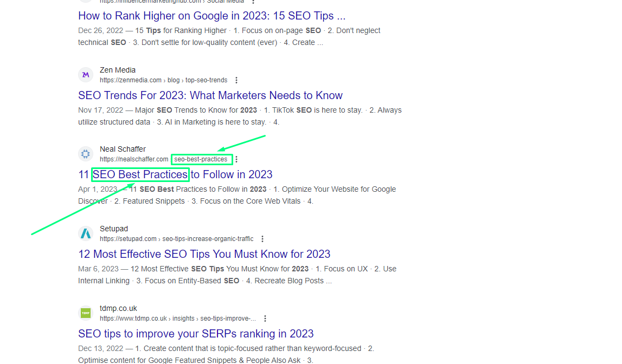Click the tdmp.co.uk green favicon

pyautogui.click(x=86, y=313)
